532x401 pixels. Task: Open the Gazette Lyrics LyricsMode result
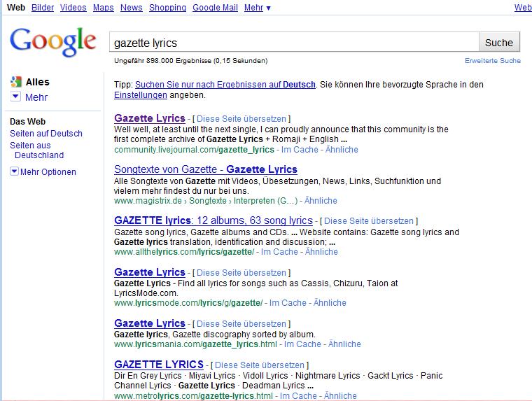click(150, 272)
